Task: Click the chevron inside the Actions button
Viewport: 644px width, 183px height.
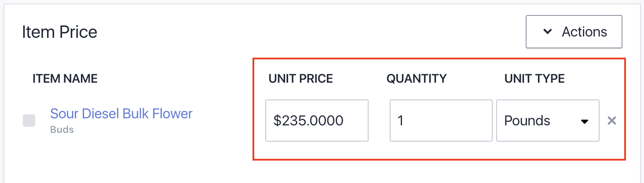Action: (x=548, y=32)
